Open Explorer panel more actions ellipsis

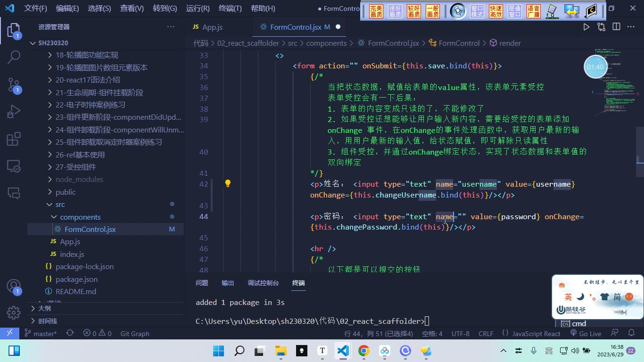pyautogui.click(x=171, y=27)
